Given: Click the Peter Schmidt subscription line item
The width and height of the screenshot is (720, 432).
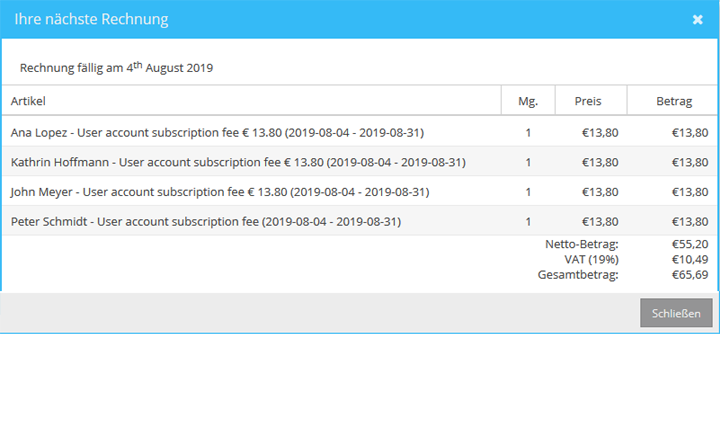Looking at the screenshot, I should pyautogui.click(x=205, y=222).
